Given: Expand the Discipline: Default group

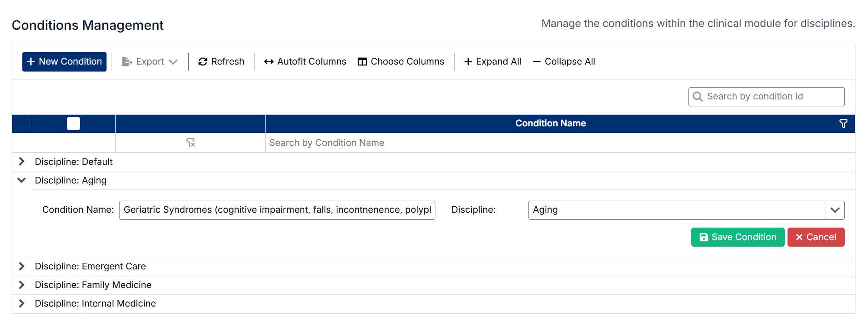Looking at the screenshot, I should coord(21,162).
